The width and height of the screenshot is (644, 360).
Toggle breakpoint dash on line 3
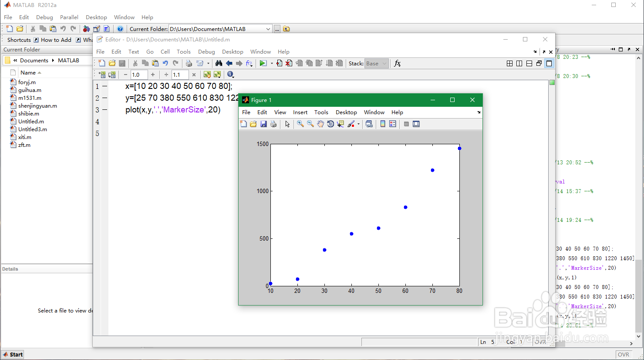click(x=105, y=110)
